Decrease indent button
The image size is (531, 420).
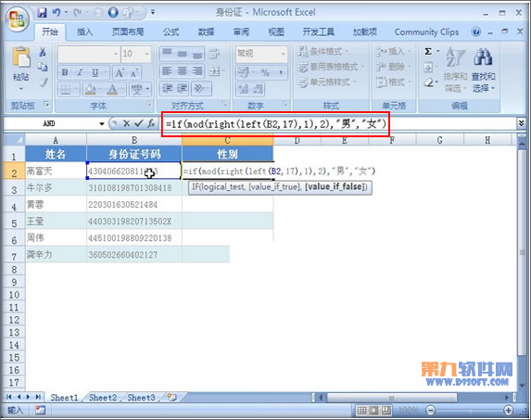(167, 89)
